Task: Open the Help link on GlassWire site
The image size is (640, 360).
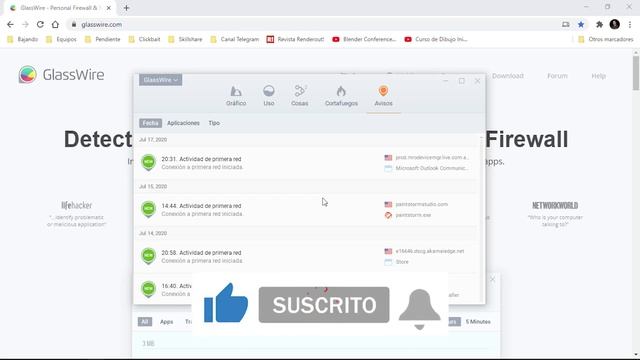Action: [x=599, y=76]
